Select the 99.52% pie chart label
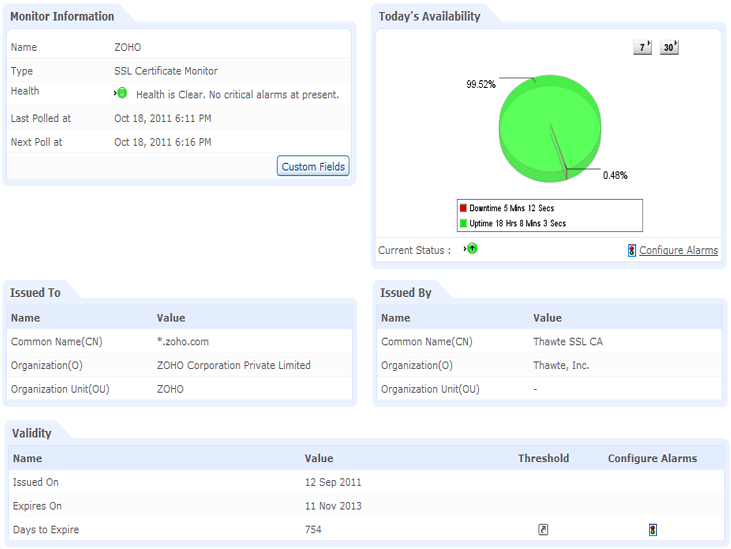The width and height of the screenshot is (731, 549). click(x=481, y=84)
